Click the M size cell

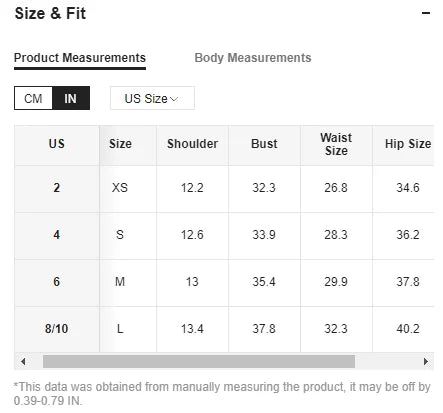120,282
